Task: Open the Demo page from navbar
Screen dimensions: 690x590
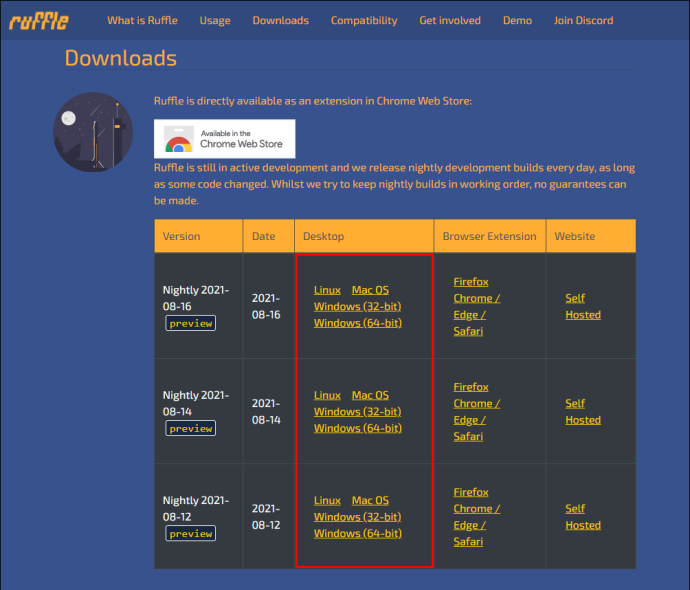Action: coord(517,20)
